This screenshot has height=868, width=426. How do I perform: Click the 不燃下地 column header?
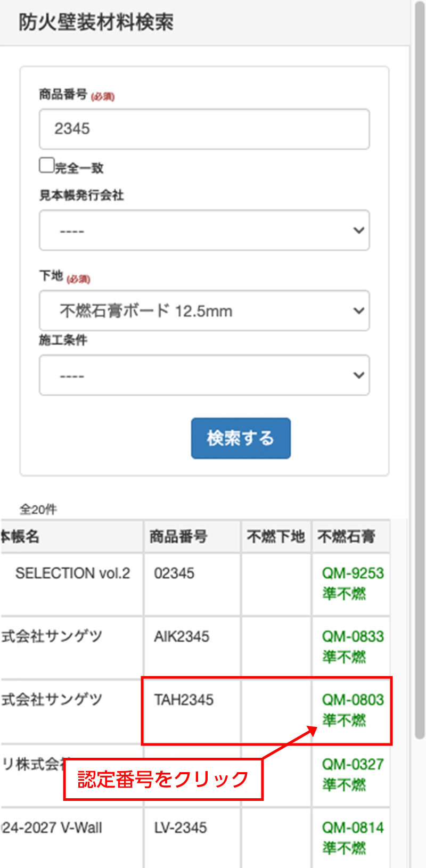click(276, 536)
